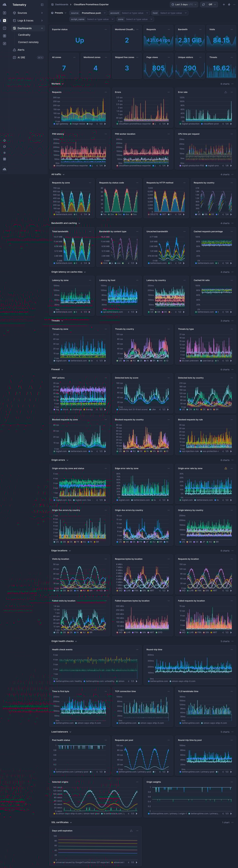Open Cardinality submenu item

pos(24,35)
